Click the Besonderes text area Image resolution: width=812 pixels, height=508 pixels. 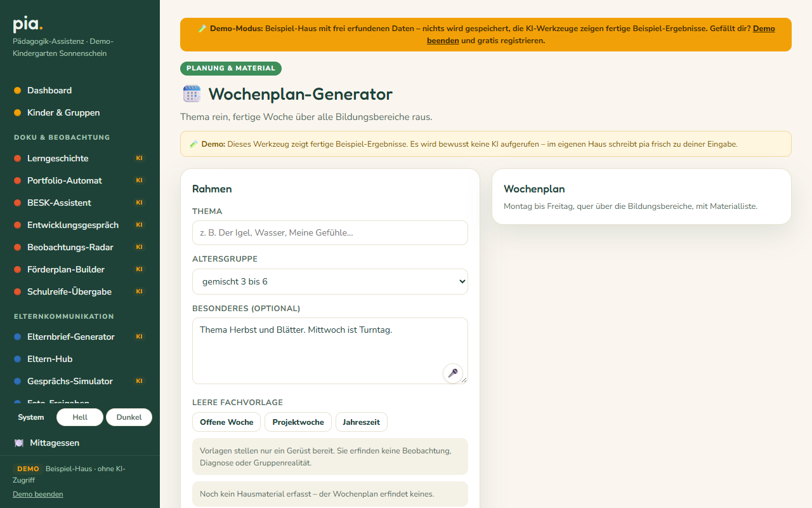330,351
